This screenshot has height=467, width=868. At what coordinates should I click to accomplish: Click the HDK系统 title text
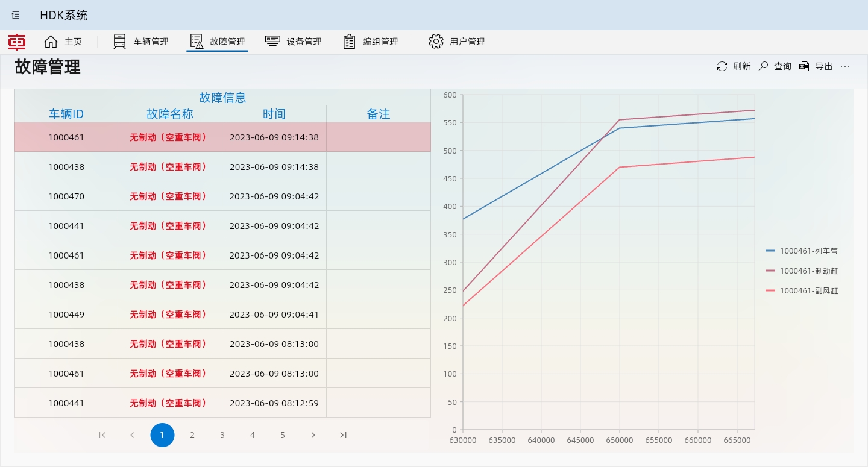64,15
